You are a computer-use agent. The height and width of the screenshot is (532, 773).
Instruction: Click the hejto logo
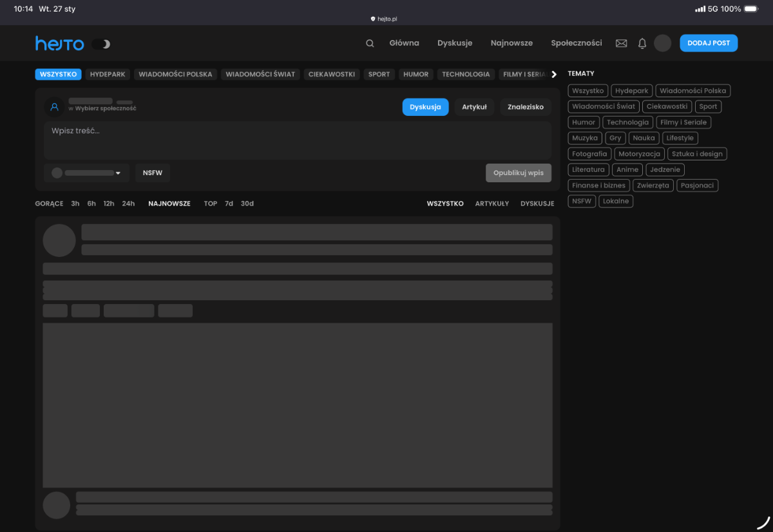59,44
